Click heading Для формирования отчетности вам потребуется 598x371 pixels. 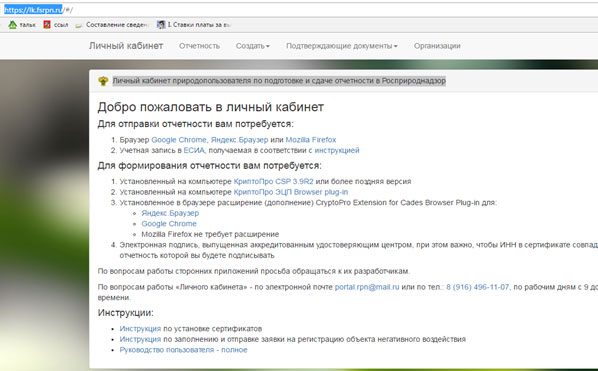(x=209, y=166)
